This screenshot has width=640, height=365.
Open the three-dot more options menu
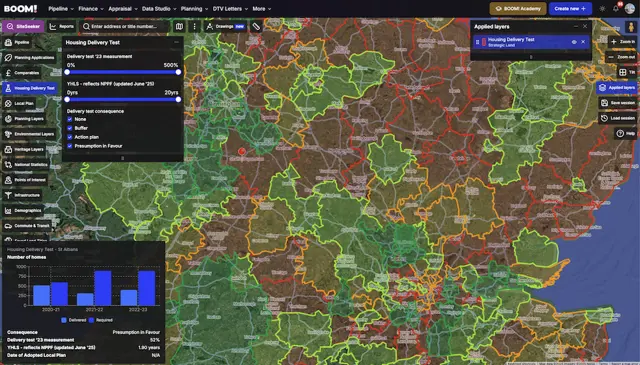[x=194, y=27]
